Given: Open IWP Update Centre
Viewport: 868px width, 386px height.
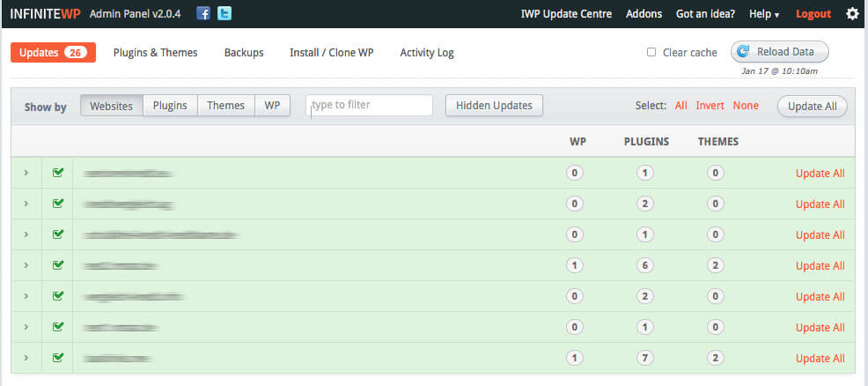Looking at the screenshot, I should click(566, 14).
